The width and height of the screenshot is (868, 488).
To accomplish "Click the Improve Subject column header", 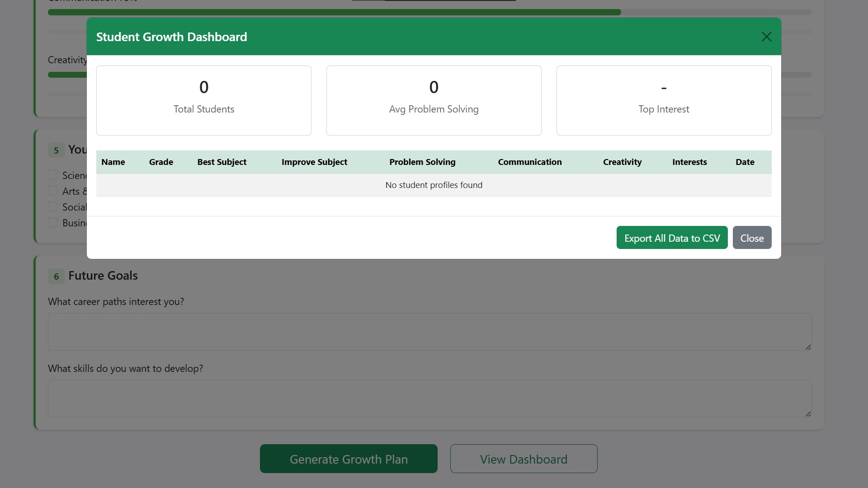I will pos(314,162).
